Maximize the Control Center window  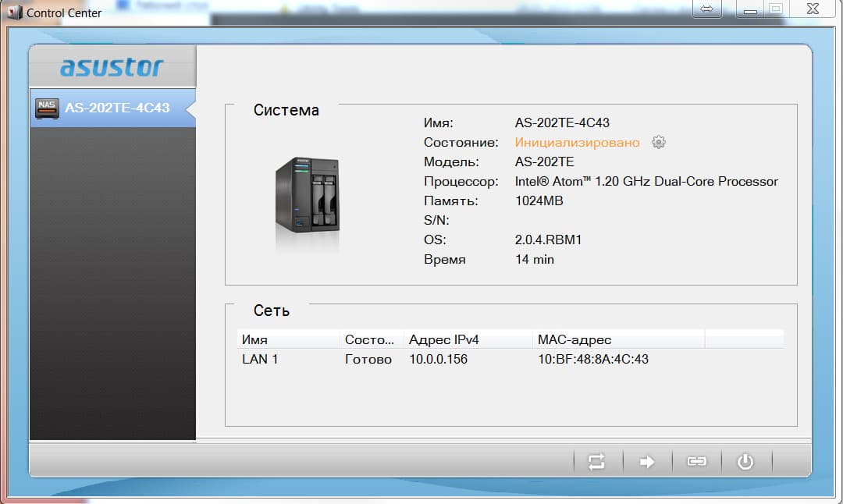(x=776, y=9)
